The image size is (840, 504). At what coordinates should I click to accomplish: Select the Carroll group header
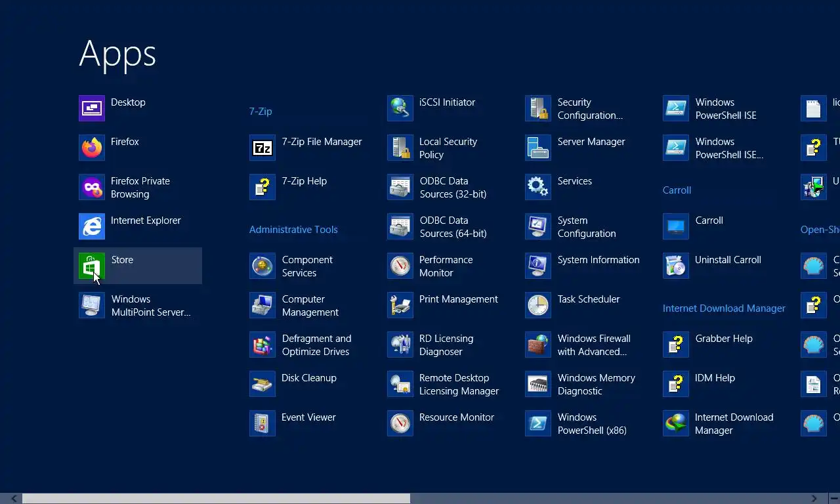(x=677, y=190)
